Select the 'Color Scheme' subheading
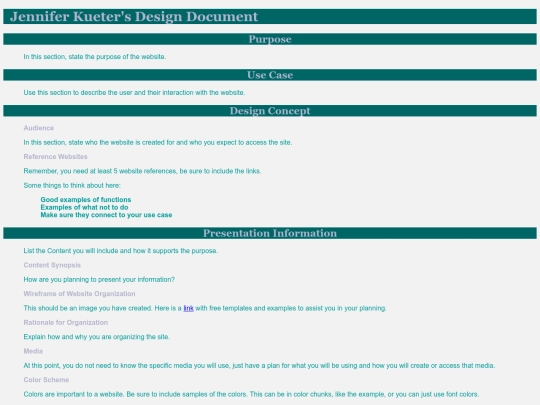The image size is (540, 405). [x=46, y=380]
